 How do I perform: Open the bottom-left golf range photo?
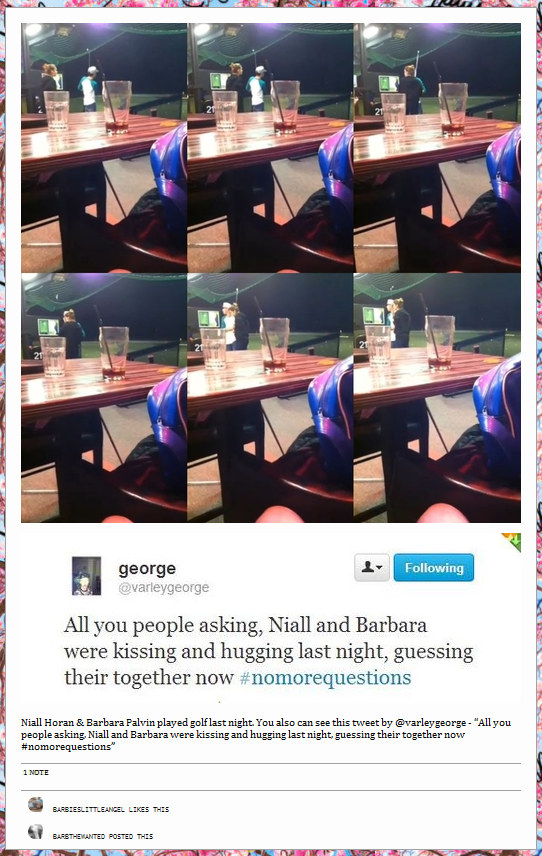coord(104,398)
